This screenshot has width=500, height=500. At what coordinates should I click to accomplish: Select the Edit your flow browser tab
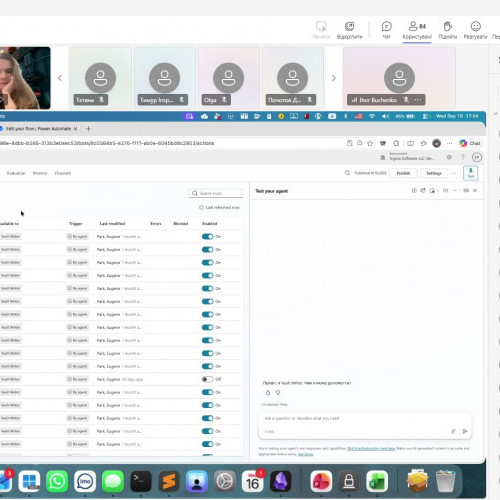click(x=38, y=129)
